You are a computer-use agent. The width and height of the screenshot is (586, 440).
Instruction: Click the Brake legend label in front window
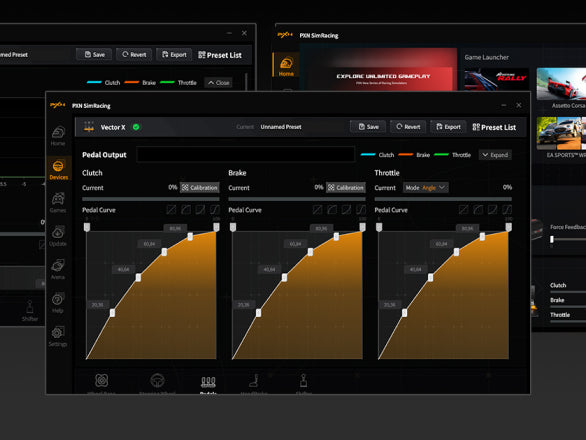(423, 155)
